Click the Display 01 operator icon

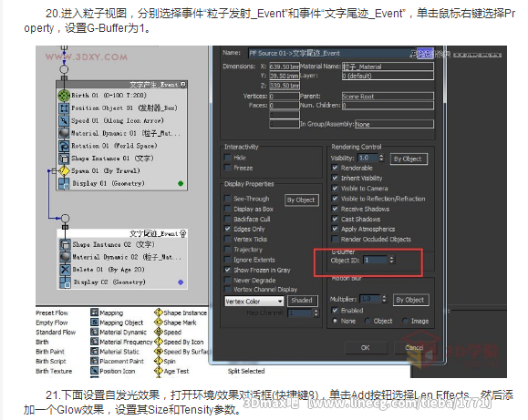point(64,184)
